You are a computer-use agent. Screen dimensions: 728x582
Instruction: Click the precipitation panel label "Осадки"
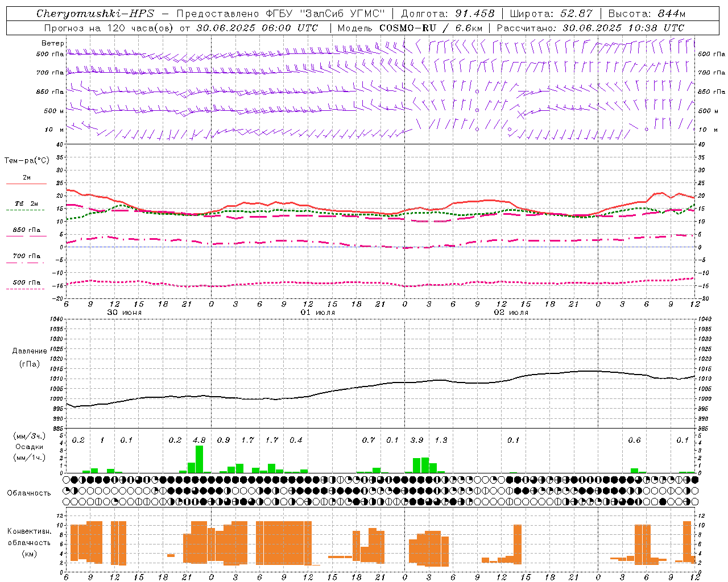click(29, 447)
